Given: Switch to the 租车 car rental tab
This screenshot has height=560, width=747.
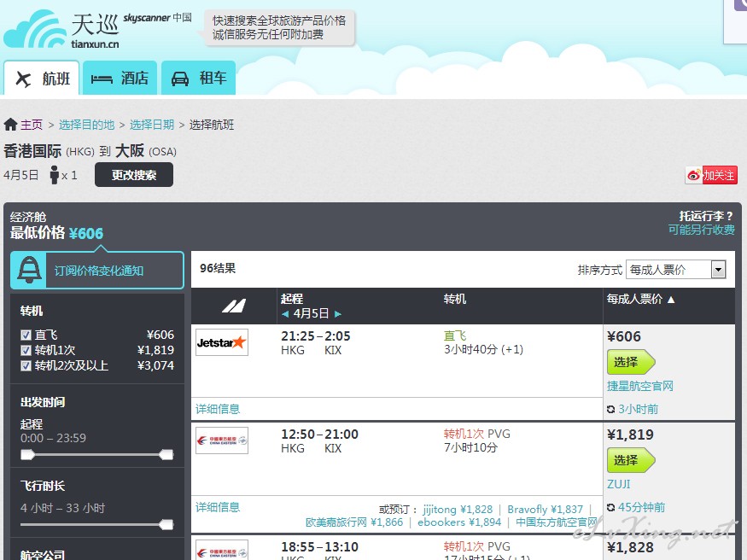Looking at the screenshot, I should (199, 78).
